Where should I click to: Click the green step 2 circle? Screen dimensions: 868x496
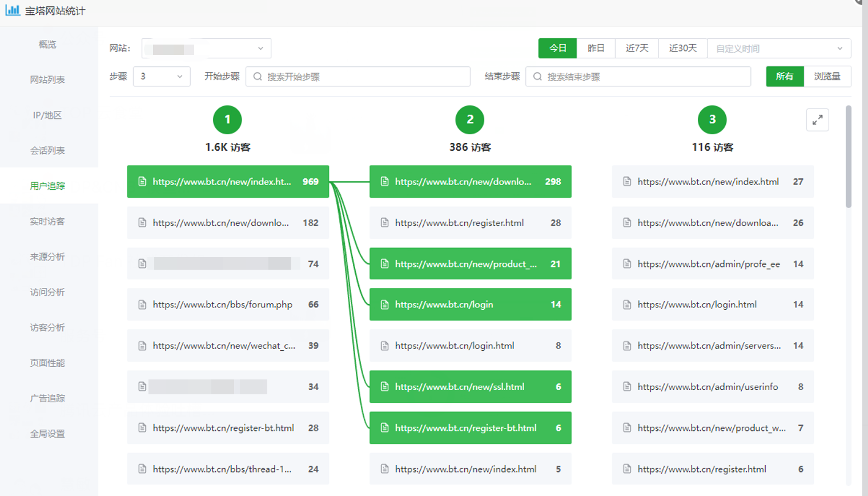470,119
